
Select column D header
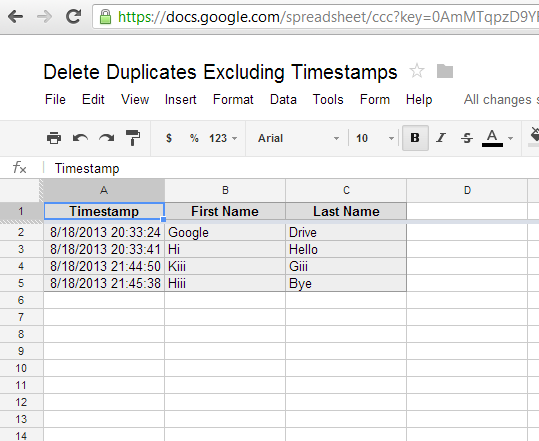click(x=467, y=190)
